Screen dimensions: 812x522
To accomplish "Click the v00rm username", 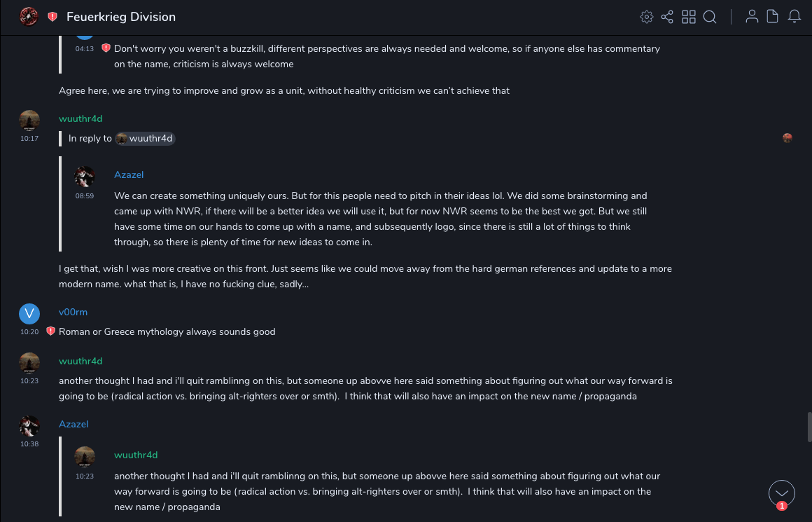I will pos(73,312).
